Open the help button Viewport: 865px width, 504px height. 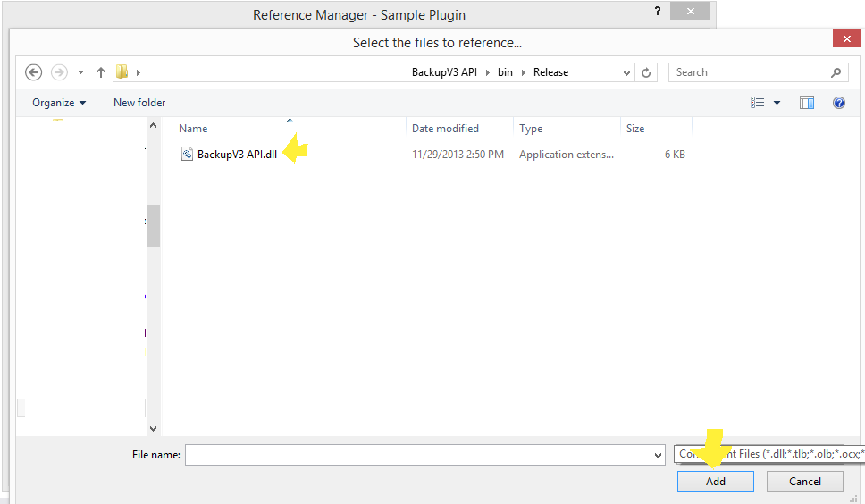click(838, 103)
